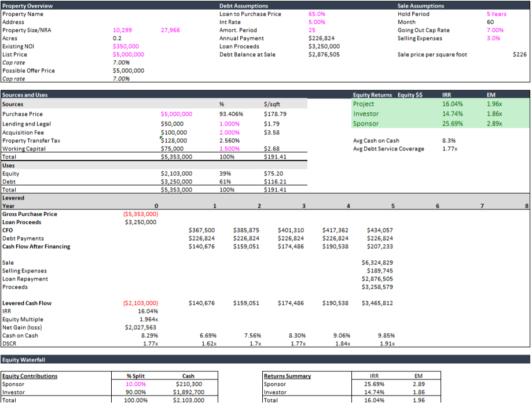Click the Loan to Purchase Price 65.0% value
This screenshot has height=406, width=532.
click(x=317, y=14)
